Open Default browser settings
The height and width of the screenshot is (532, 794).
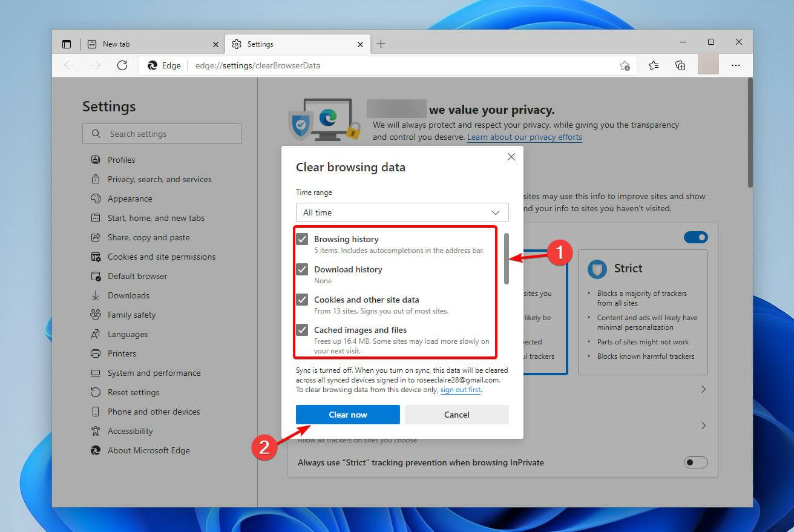click(137, 276)
